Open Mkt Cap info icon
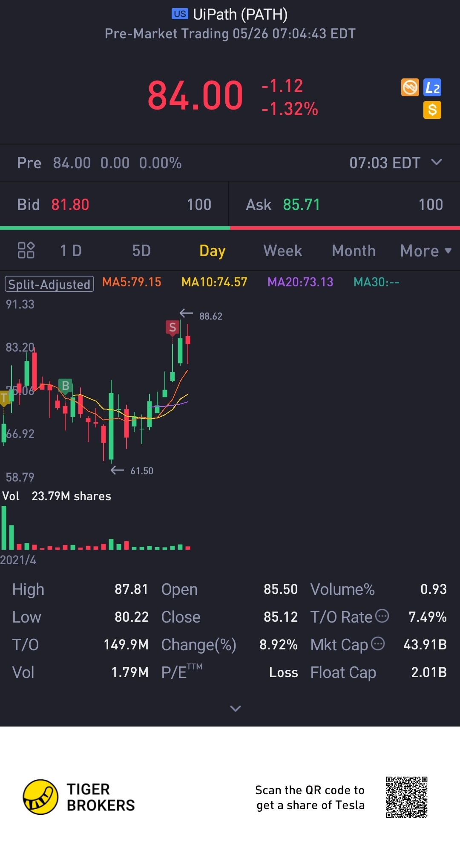The width and height of the screenshot is (460, 868). (378, 643)
